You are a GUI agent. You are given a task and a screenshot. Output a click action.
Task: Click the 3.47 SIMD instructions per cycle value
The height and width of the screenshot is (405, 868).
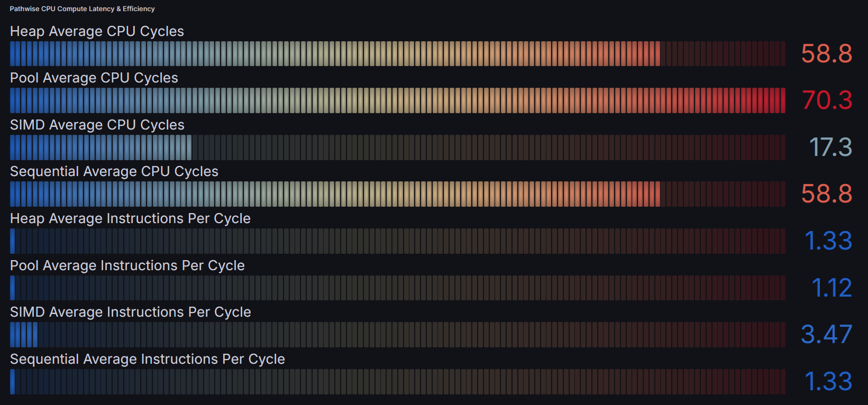pyautogui.click(x=826, y=335)
